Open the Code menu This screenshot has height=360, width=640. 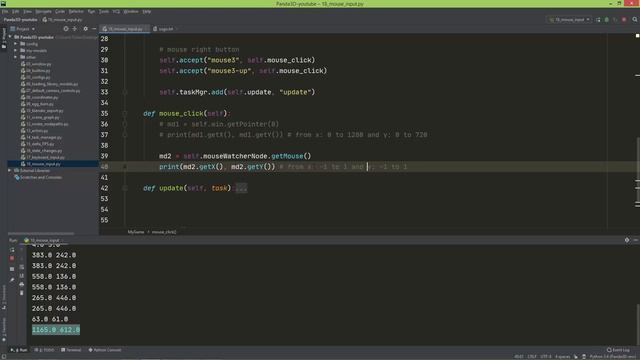click(60, 11)
